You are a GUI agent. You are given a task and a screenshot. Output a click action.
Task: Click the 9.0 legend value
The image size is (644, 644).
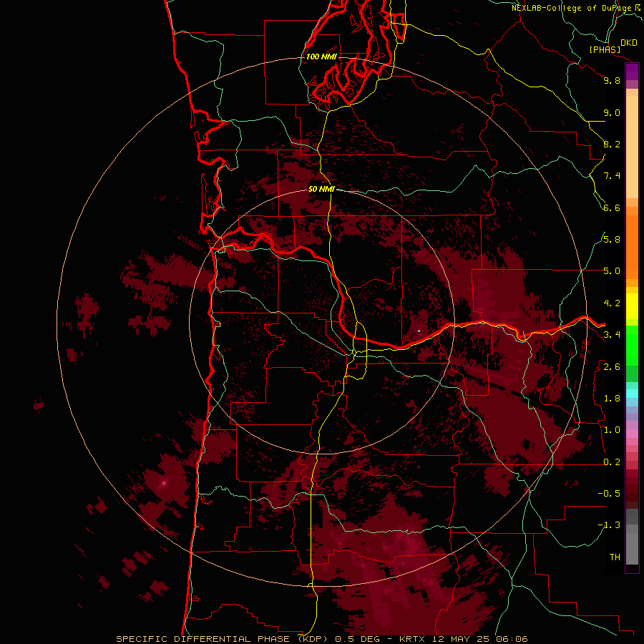click(x=612, y=112)
